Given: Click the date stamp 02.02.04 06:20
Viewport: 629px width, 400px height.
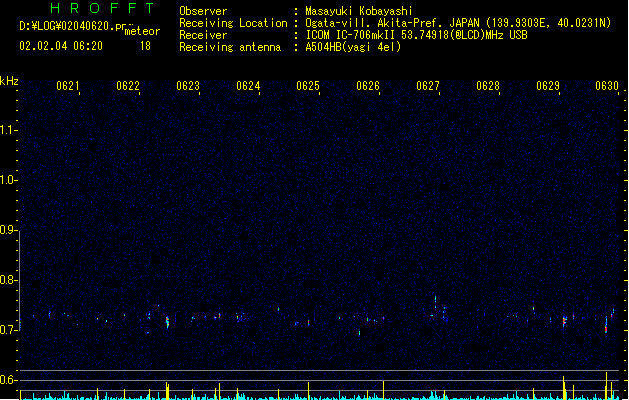Looking at the screenshot, I should point(61,46).
